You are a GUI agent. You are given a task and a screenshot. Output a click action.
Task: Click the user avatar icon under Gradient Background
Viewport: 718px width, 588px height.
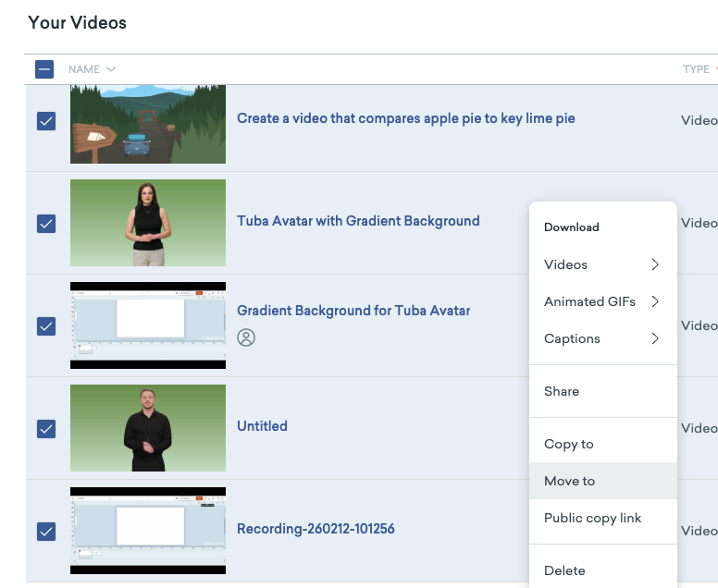click(x=246, y=337)
